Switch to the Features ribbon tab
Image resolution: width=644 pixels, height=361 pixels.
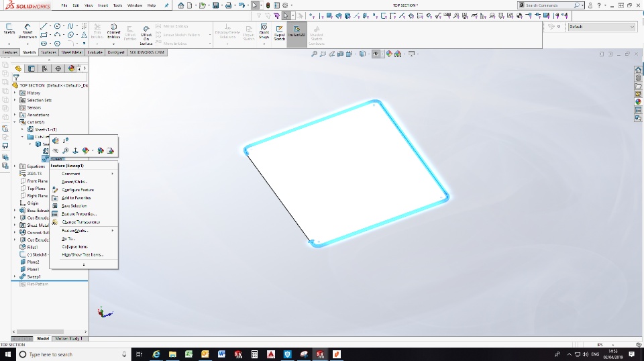(x=10, y=52)
